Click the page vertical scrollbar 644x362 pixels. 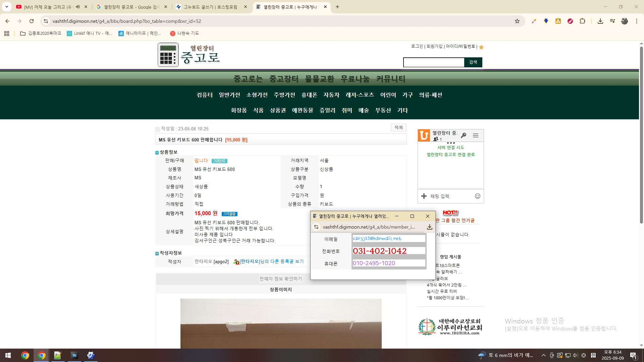[x=641, y=134]
